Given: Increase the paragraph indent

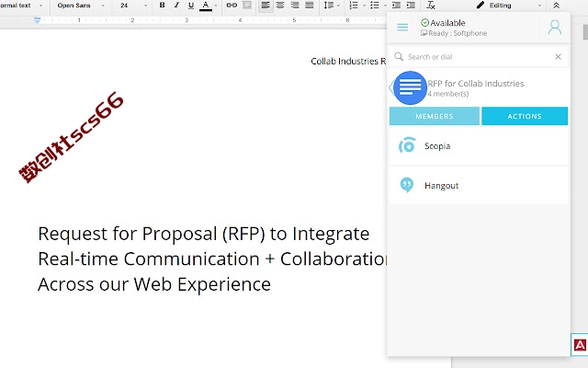Looking at the screenshot, I should 411,6.
